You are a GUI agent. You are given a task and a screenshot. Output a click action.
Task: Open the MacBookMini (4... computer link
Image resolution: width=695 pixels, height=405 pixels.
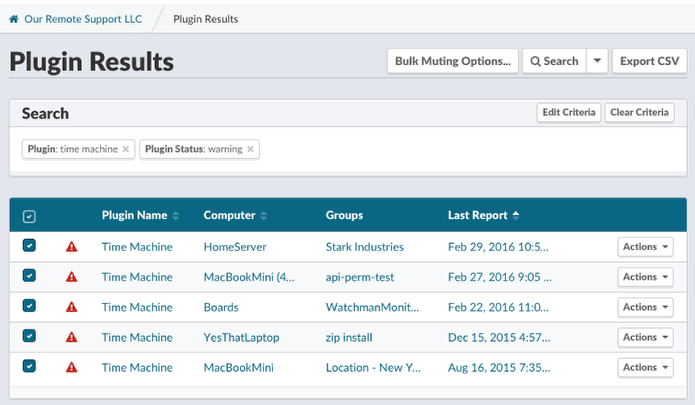point(249,277)
